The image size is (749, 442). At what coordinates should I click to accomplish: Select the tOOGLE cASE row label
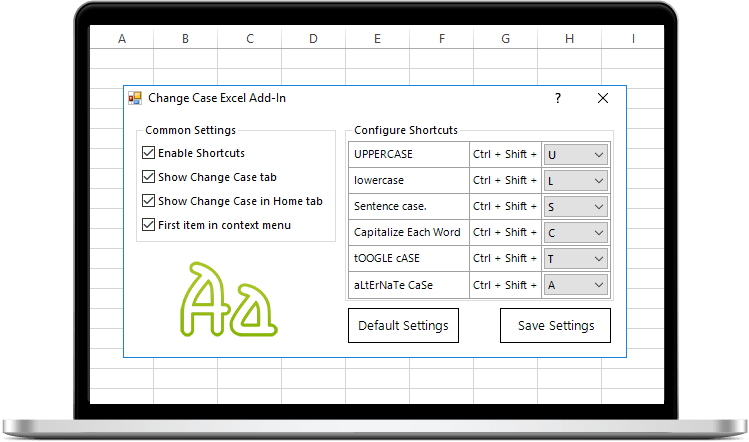386,258
